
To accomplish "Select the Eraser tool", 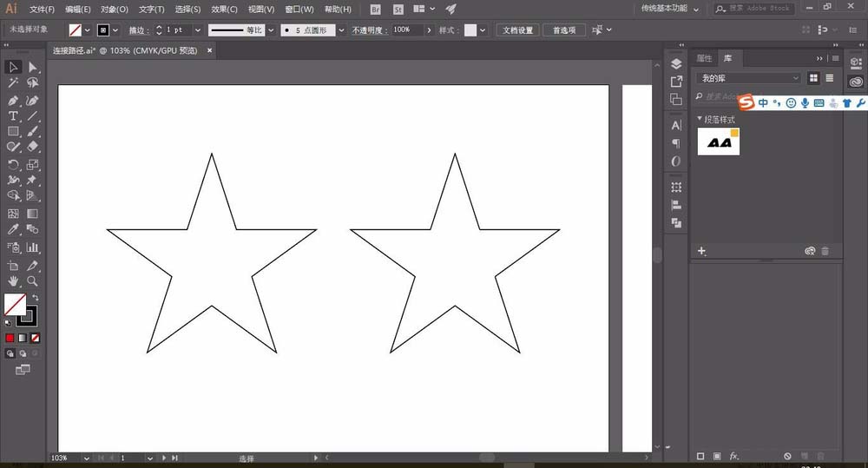I will [33, 147].
